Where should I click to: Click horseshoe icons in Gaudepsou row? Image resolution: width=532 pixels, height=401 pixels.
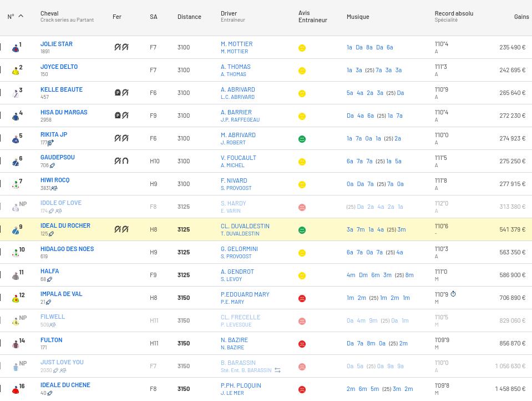pos(121,161)
